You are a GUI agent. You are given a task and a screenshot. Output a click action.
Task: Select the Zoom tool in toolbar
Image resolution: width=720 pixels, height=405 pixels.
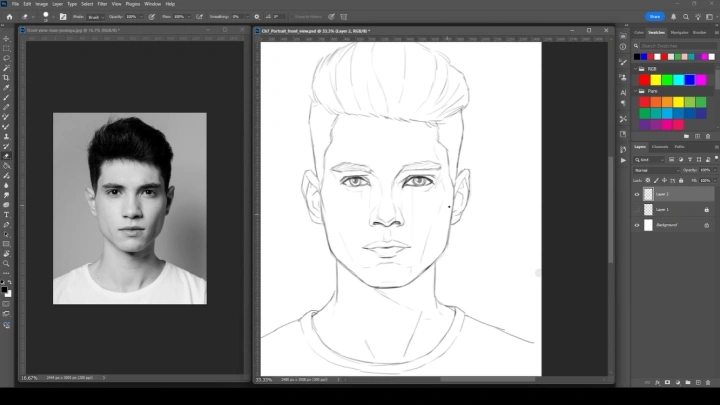click(x=7, y=263)
